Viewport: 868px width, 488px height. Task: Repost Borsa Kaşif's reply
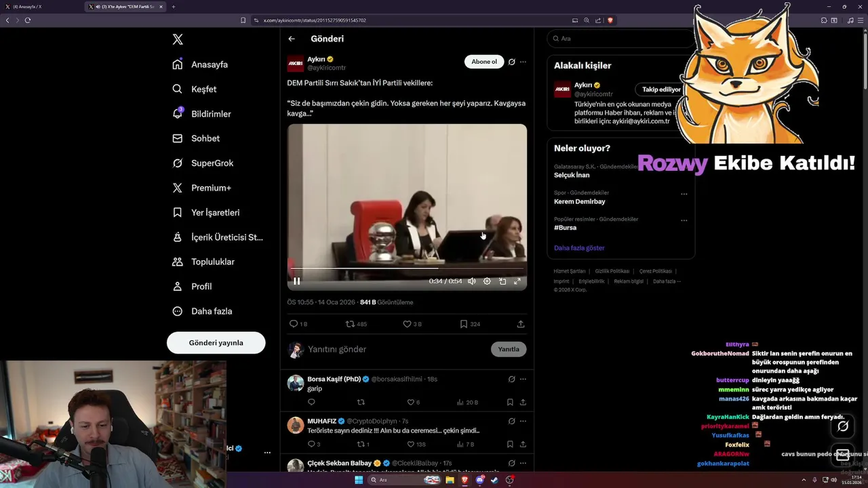click(361, 402)
